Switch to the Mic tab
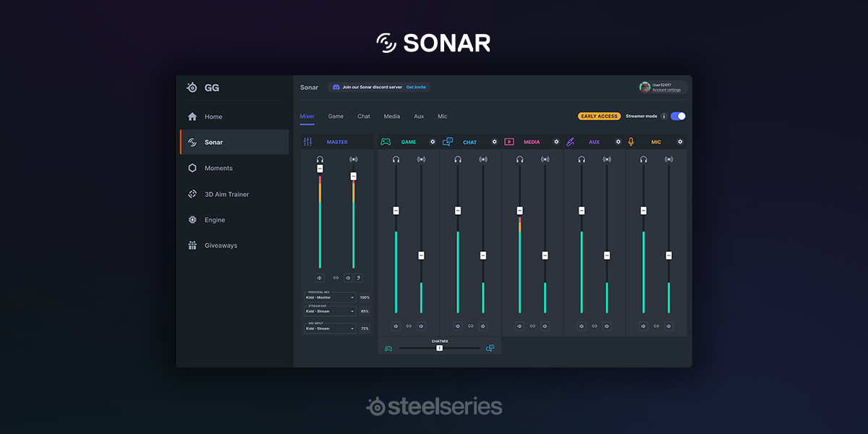The width and height of the screenshot is (868, 434). (443, 116)
